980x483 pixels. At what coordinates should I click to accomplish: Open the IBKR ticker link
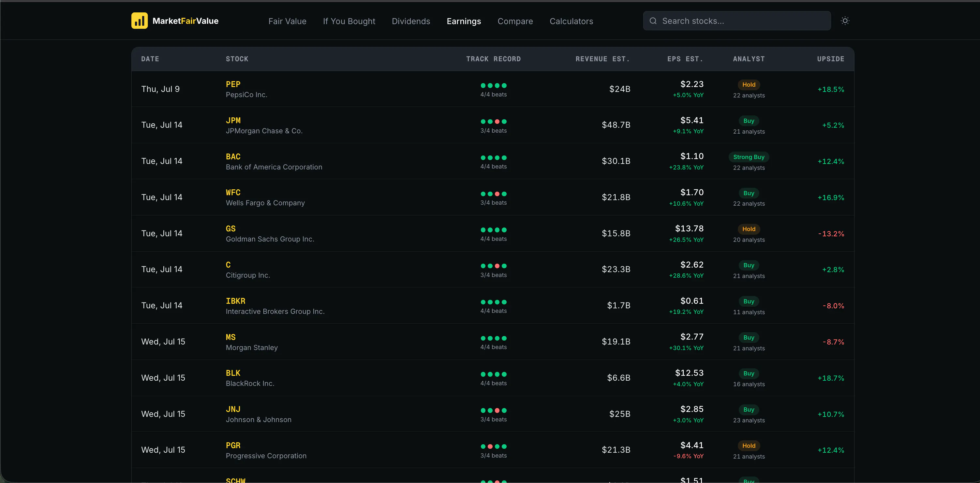point(235,301)
